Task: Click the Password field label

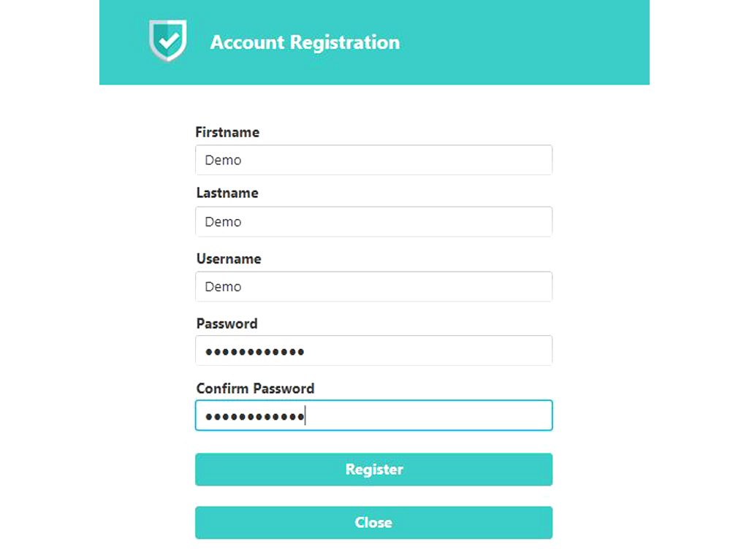Action: coord(227,323)
